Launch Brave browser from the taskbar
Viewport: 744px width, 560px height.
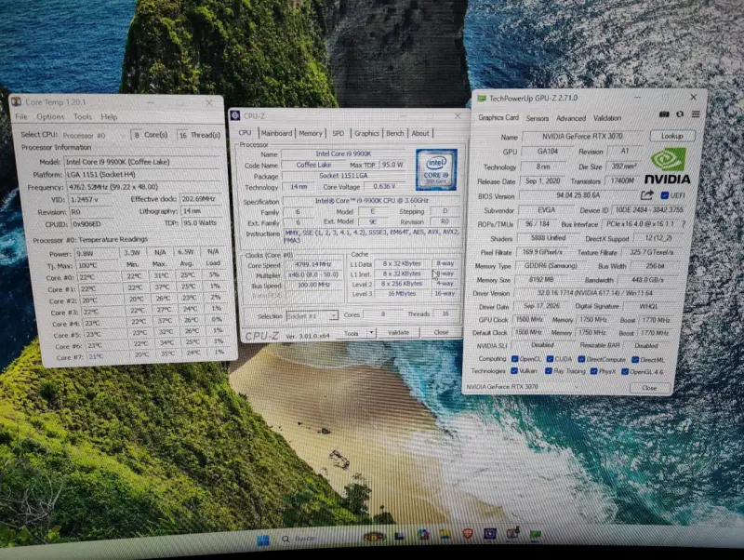[468, 533]
